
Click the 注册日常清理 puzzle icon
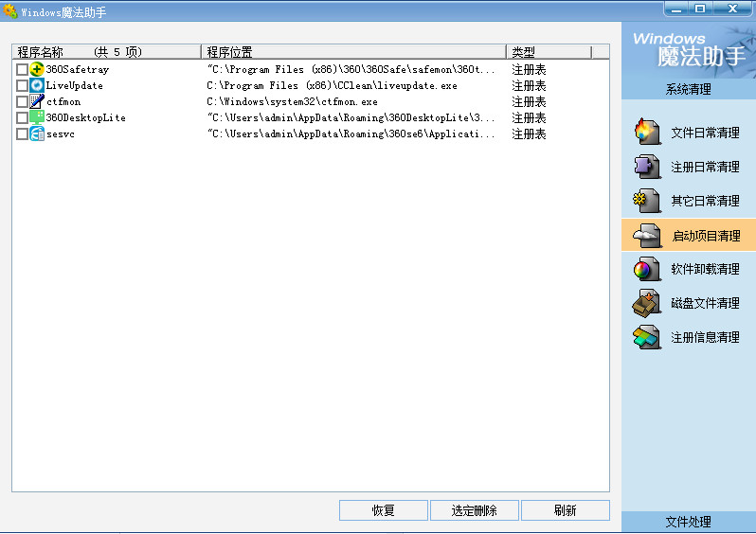647,167
